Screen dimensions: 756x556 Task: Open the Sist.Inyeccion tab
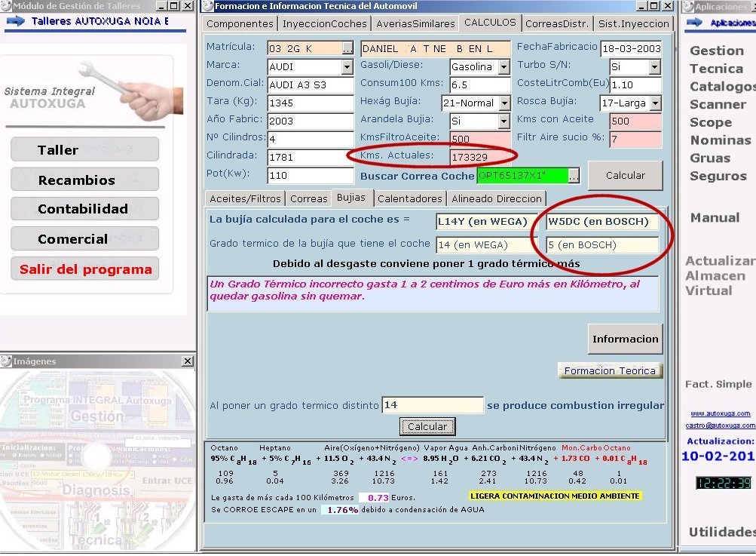[x=634, y=23]
